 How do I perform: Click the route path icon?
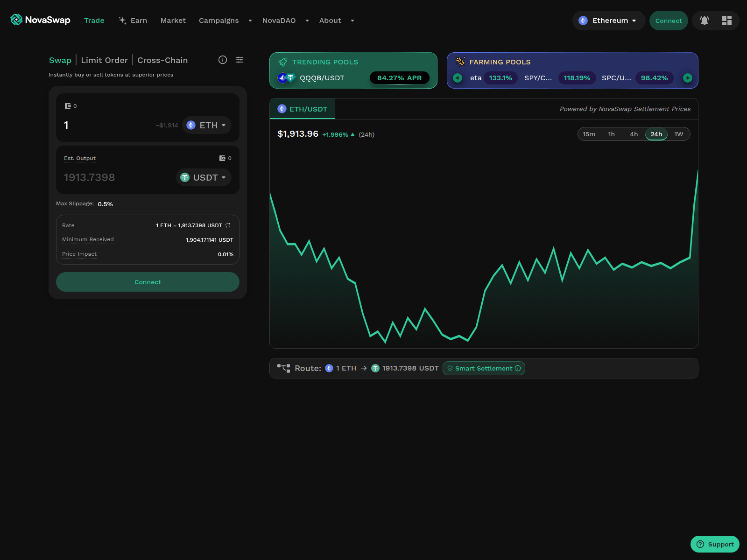[x=283, y=368]
